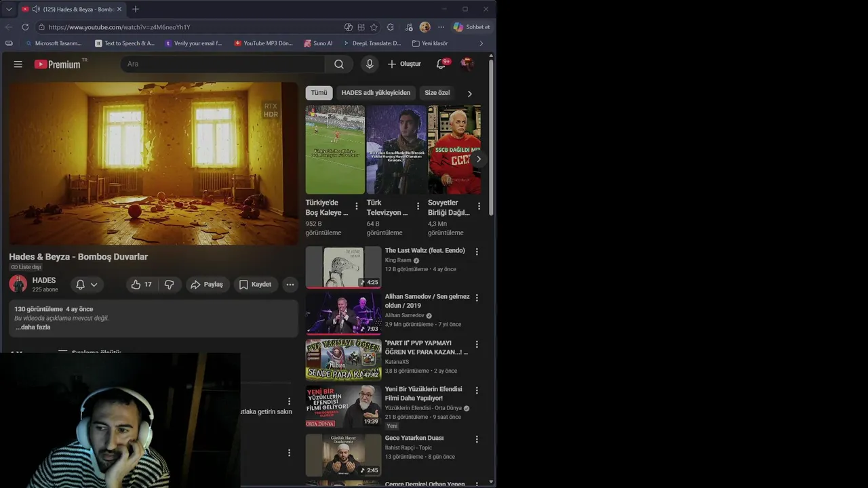The width and height of the screenshot is (868, 488).
Task: Open Gece Yatarken Duası video thumbnail
Action: click(x=343, y=455)
